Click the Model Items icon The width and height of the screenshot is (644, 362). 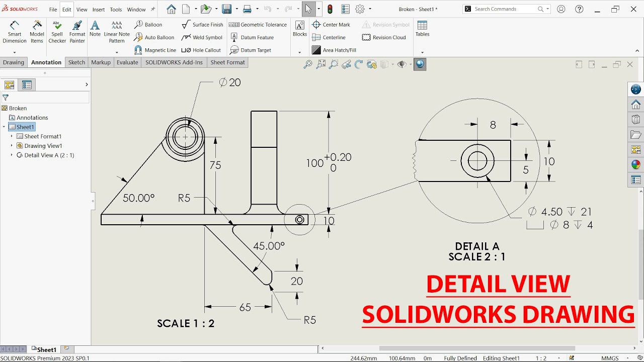tap(37, 32)
